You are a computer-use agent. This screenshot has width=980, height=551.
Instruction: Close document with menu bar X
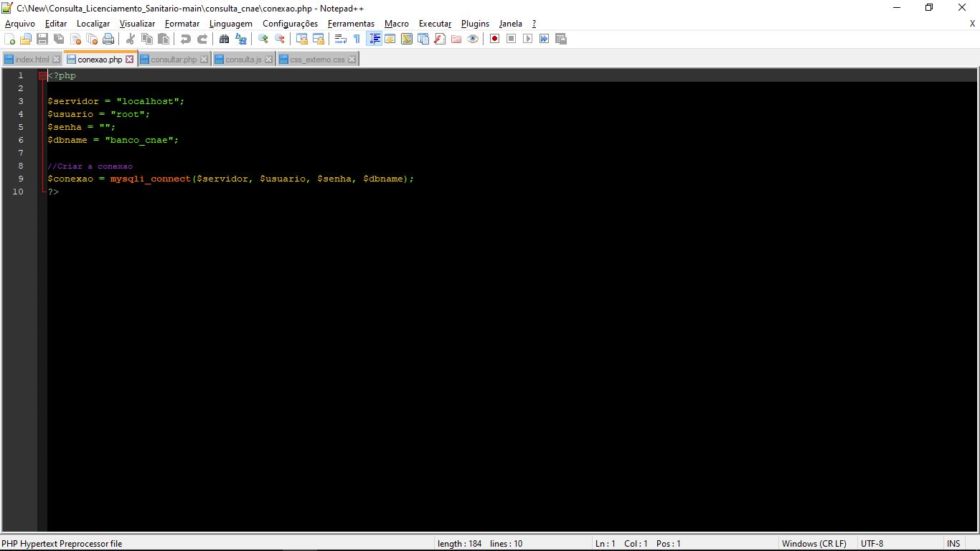972,24
